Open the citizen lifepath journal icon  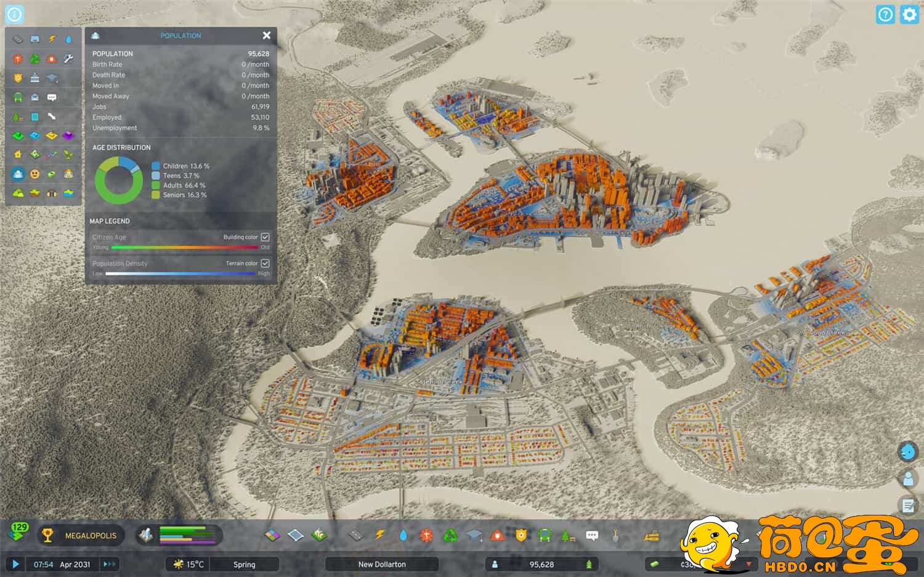908,478
